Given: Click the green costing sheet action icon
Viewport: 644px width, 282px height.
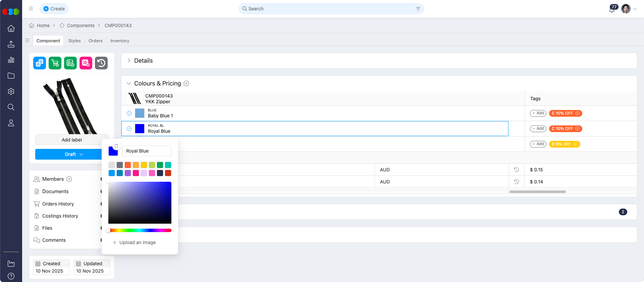Looking at the screenshot, I should coord(70,63).
